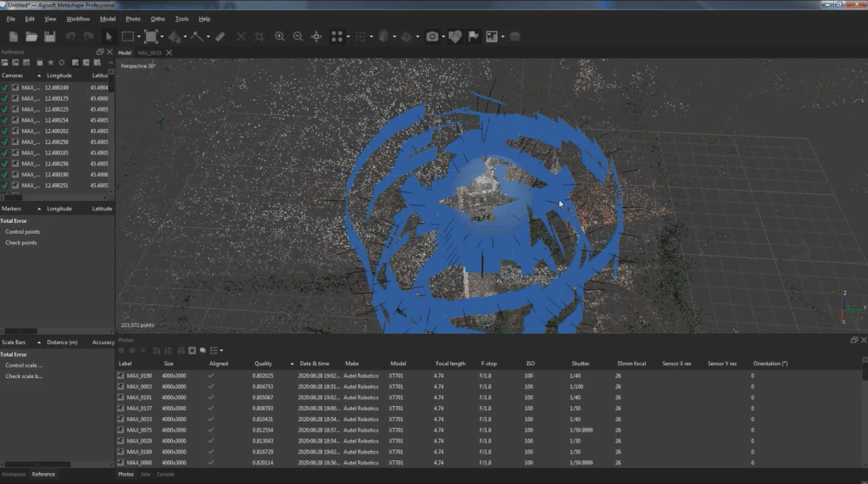This screenshot has width=868, height=484.
Task: Open the Workflow menu
Action: (78, 19)
